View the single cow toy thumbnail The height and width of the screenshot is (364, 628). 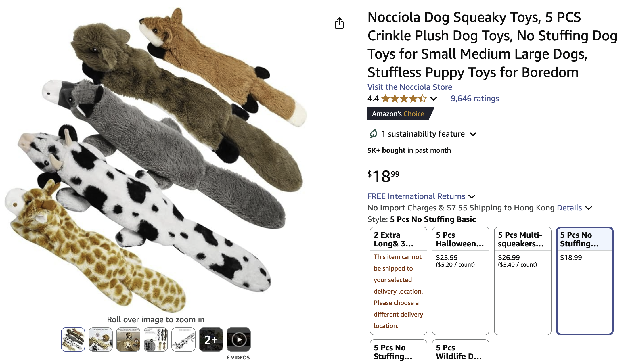point(183,340)
